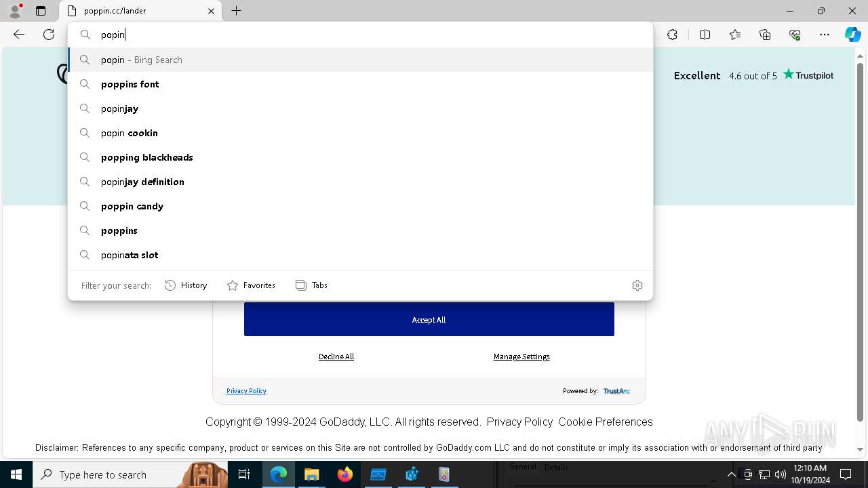Open a new tab with plus icon
The width and height of the screenshot is (868, 488).
point(236,11)
